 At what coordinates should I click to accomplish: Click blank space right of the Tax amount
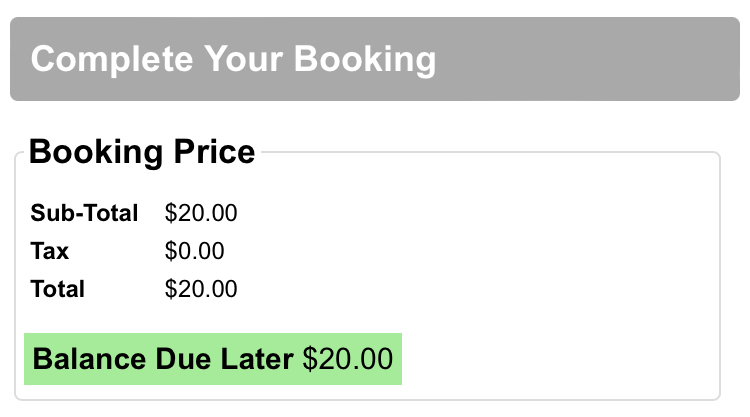click(469, 251)
